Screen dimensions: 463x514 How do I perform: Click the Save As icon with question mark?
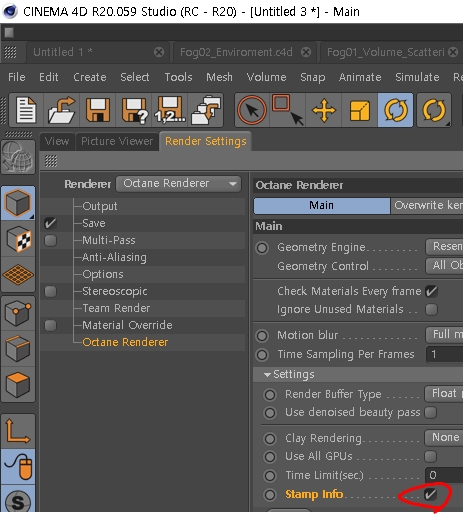pos(134,110)
